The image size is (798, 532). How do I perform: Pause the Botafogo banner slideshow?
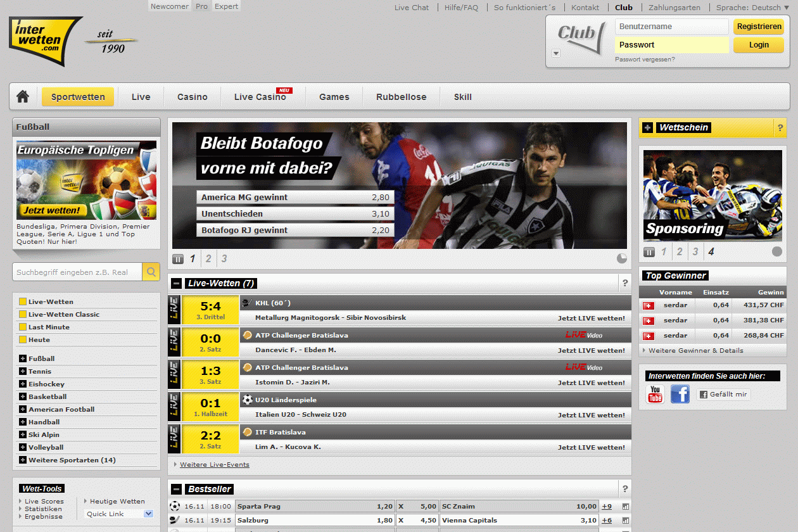178,258
